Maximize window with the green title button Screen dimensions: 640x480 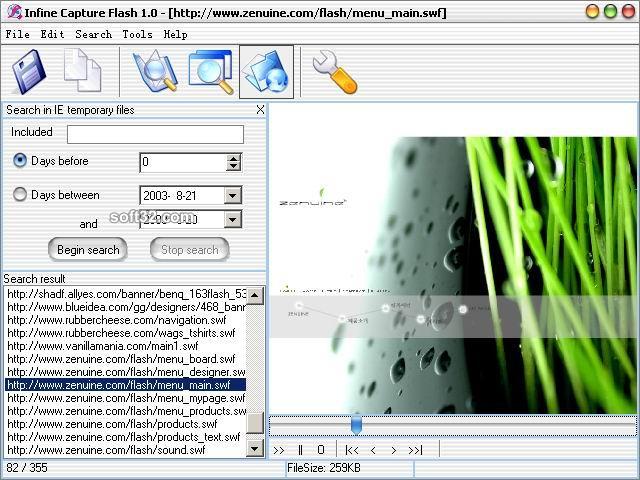pyautogui.click(x=610, y=11)
